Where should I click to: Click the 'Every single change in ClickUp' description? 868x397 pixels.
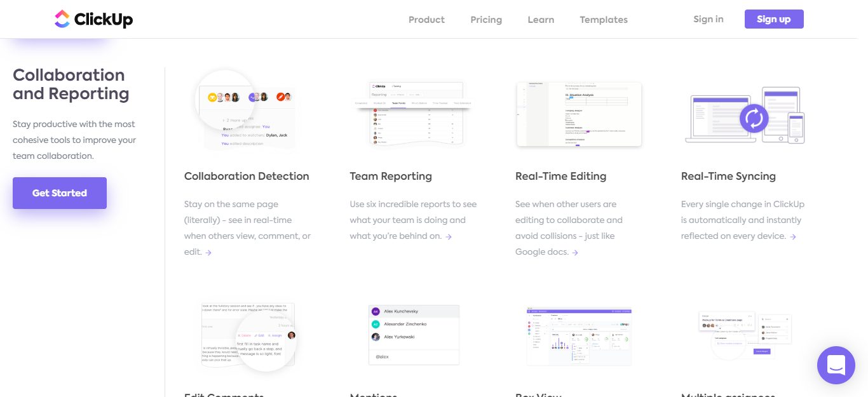click(x=743, y=220)
